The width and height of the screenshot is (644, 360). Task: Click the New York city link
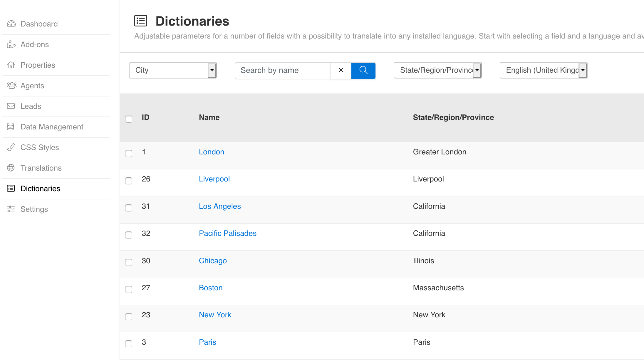click(215, 315)
